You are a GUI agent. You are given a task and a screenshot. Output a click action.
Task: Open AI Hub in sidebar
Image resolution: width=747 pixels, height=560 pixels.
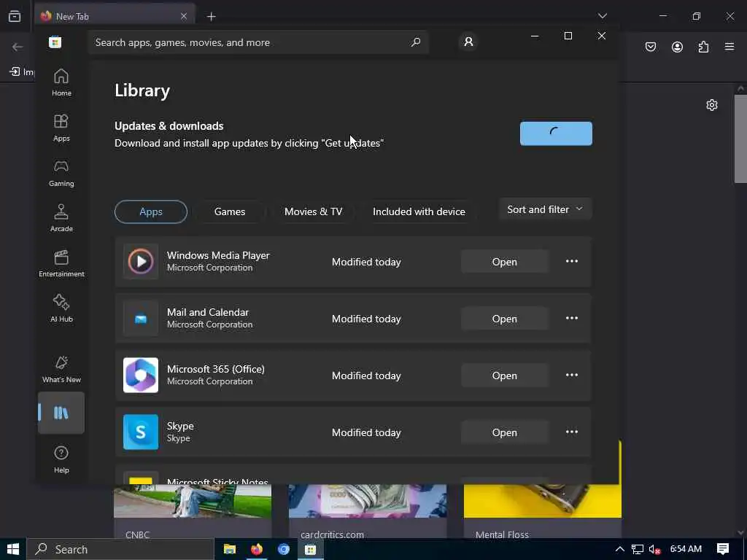[61, 309]
